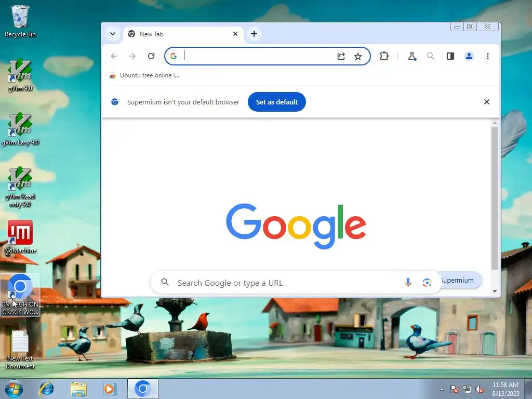Viewport: 532px width, 399px height.
Task: Reload the page
Action: 151,56
